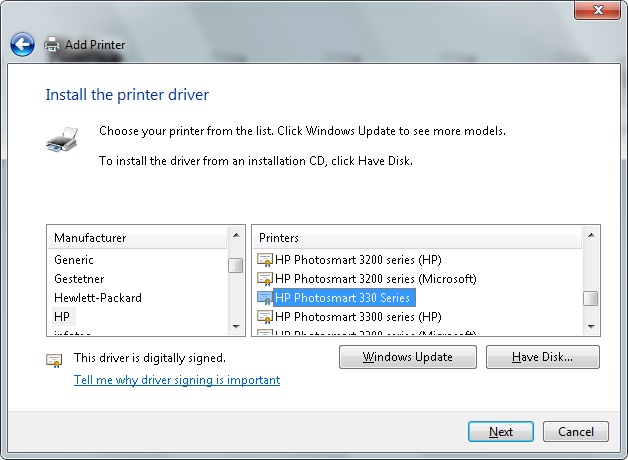The width and height of the screenshot is (628, 460).
Task: Click the Printers list scrollbar thumb
Action: [591, 298]
